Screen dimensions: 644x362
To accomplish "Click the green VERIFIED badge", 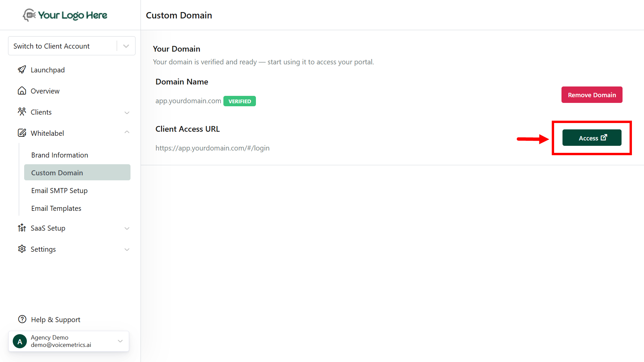I will point(239,101).
